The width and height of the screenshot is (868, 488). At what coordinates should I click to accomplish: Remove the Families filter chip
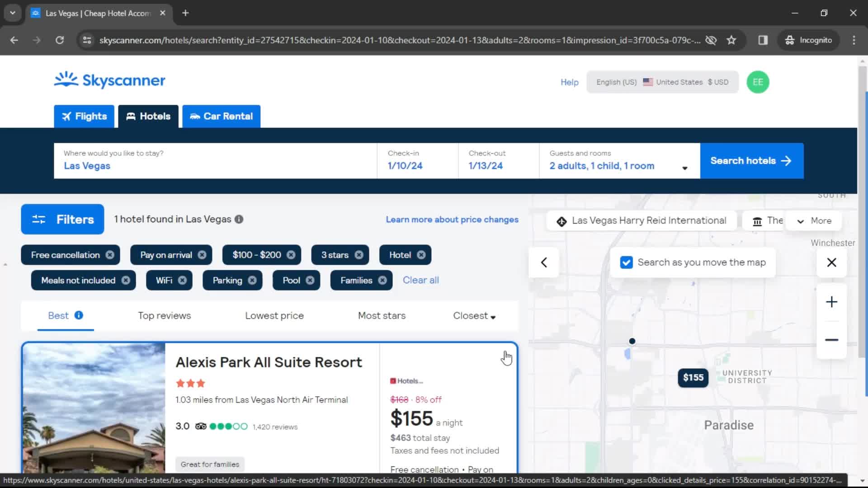click(x=382, y=280)
